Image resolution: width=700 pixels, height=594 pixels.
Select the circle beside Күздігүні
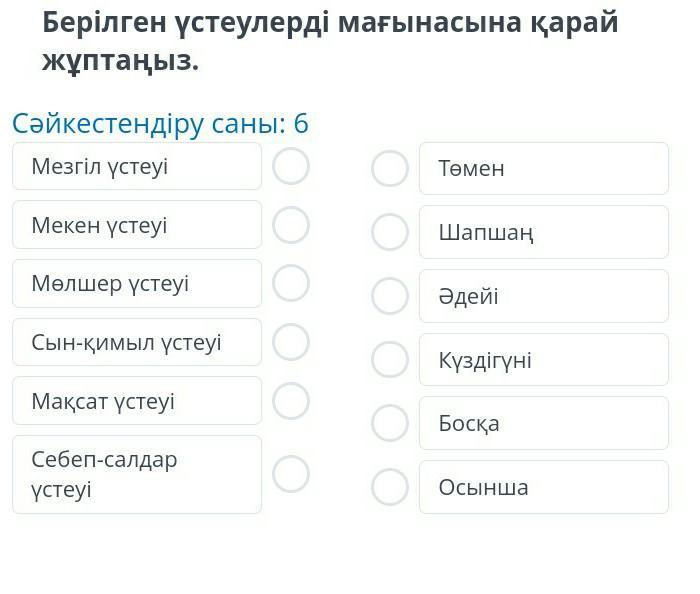(390, 360)
